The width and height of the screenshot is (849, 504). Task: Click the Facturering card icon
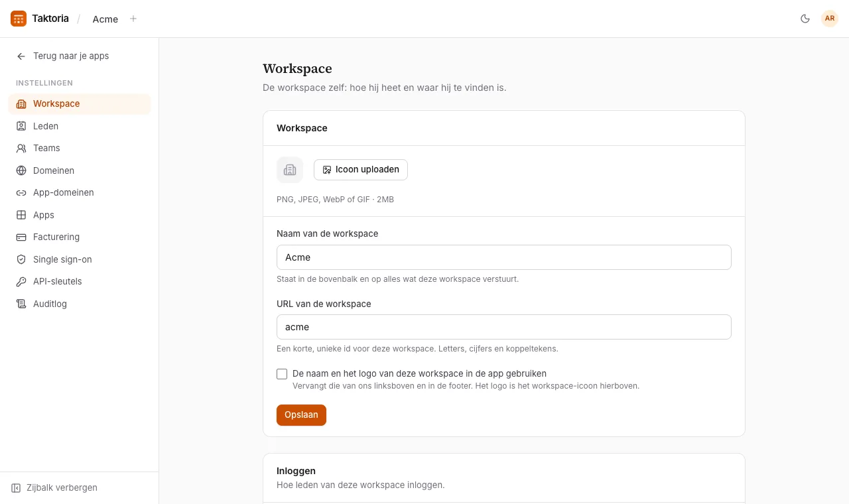tap(21, 237)
